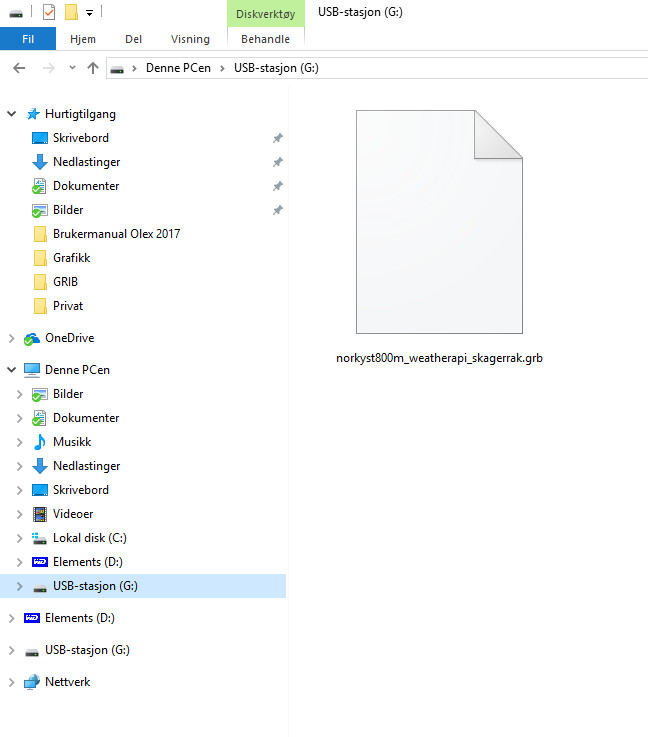Expand the Videoer node

(x=19, y=514)
